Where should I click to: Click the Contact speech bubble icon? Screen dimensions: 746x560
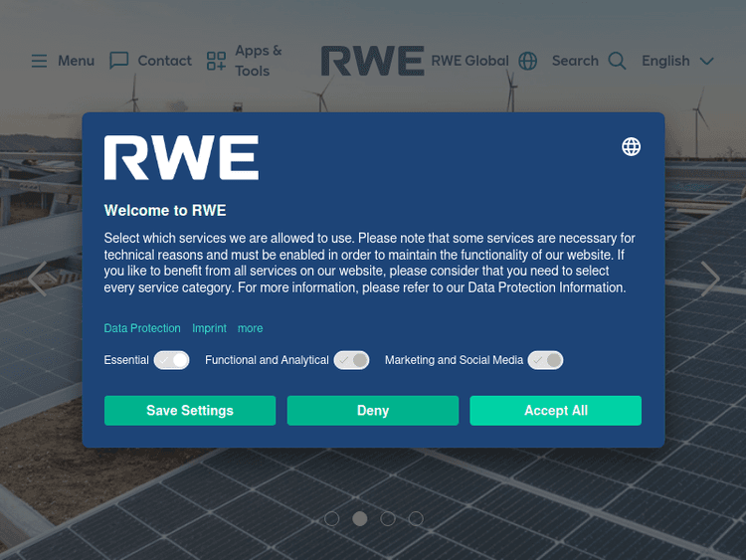click(119, 61)
